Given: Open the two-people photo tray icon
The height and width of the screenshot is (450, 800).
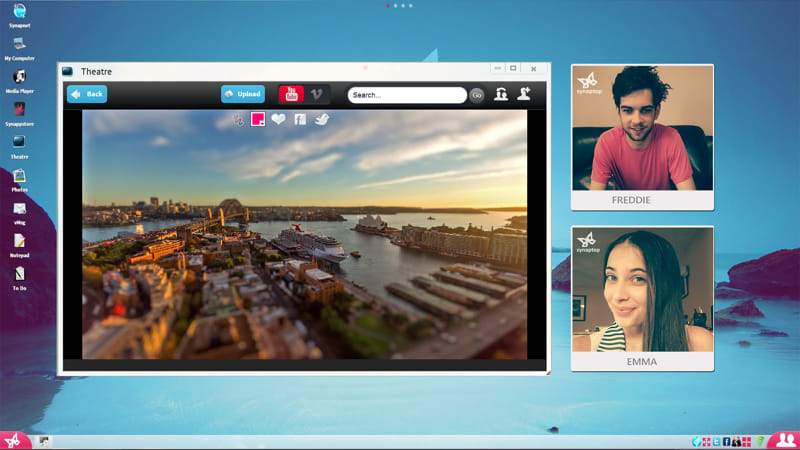Looking at the screenshot, I should click(x=736, y=442).
